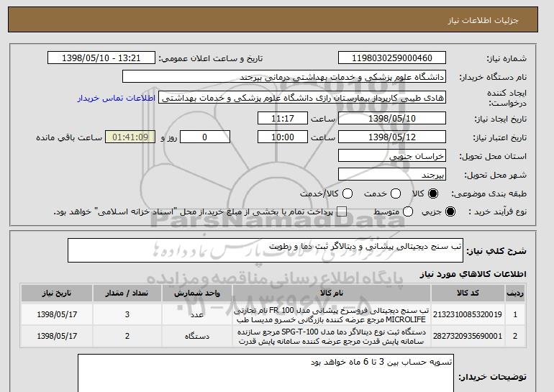554x392 pixels.
Task: Click the ایجاد کننده درخواست field
Action: click(x=302, y=98)
